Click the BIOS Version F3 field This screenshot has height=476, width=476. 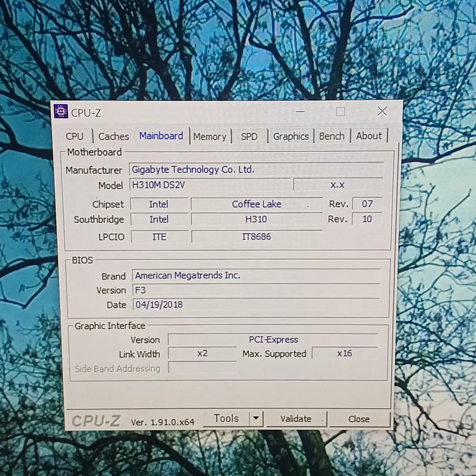256,290
